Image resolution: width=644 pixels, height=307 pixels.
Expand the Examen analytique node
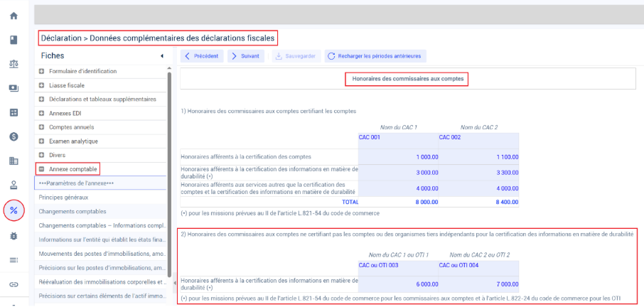(41, 141)
